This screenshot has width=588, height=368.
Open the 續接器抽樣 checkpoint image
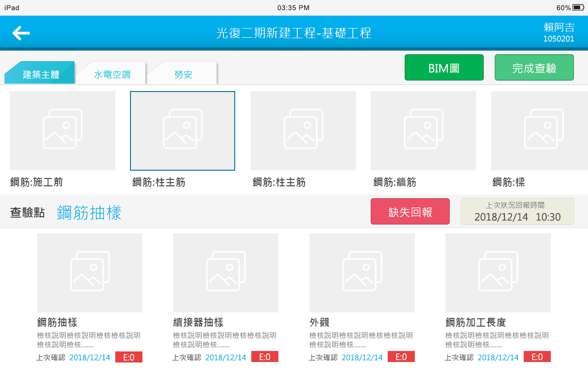(226, 273)
